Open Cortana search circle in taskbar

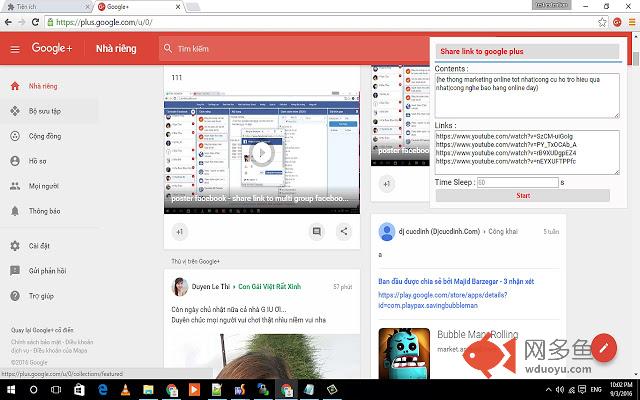[33, 390]
